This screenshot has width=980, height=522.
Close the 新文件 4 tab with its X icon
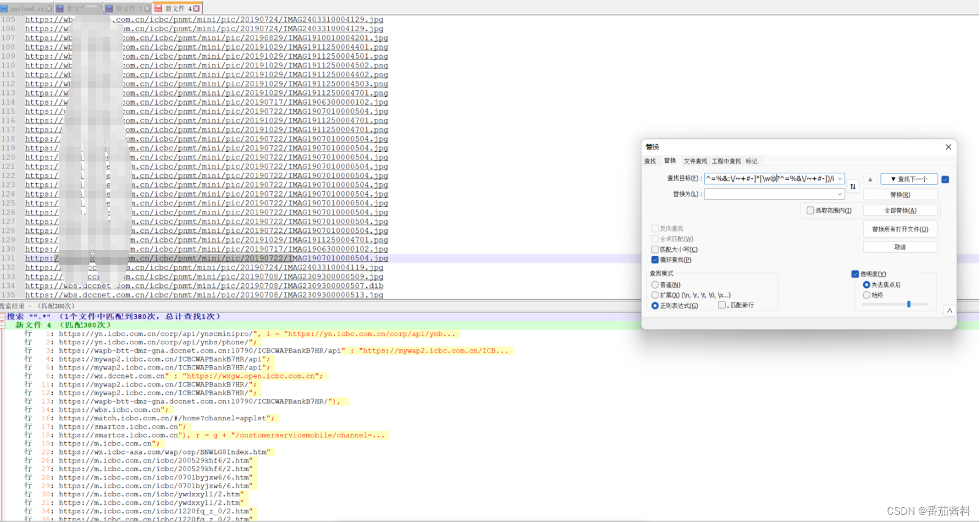pyautogui.click(x=197, y=9)
